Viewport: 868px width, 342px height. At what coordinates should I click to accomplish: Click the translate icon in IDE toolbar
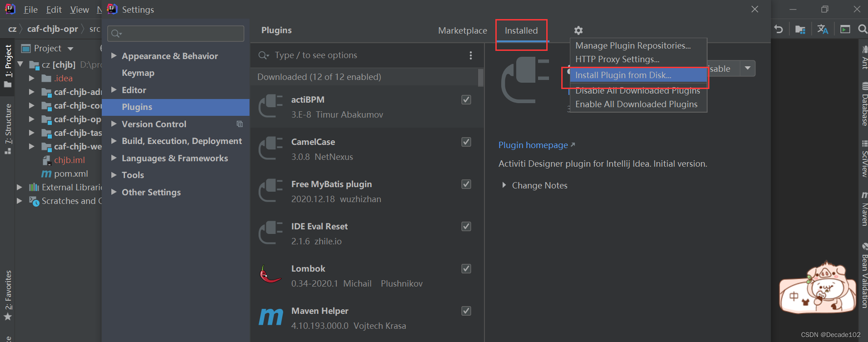tap(823, 29)
